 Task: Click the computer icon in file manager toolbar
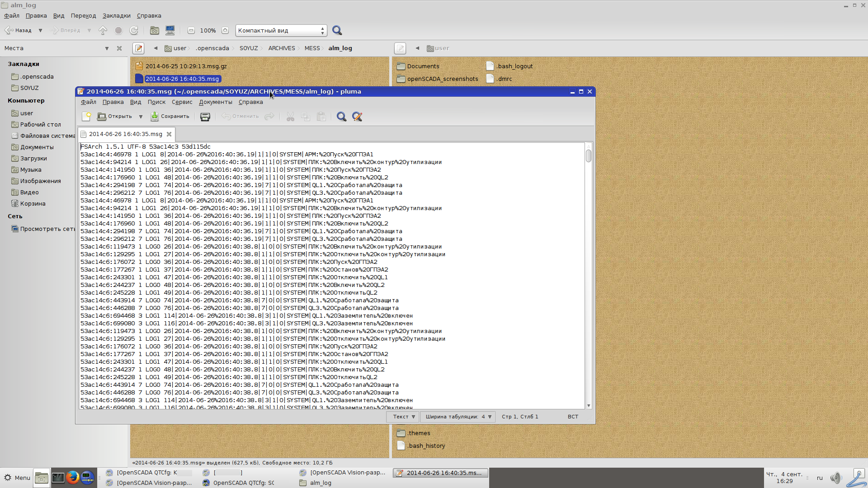coord(170,31)
